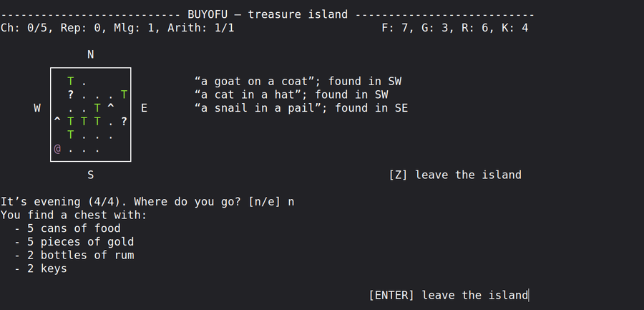Click the purple @ player marker on the map
This screenshot has height=310, width=644.
coord(57,149)
